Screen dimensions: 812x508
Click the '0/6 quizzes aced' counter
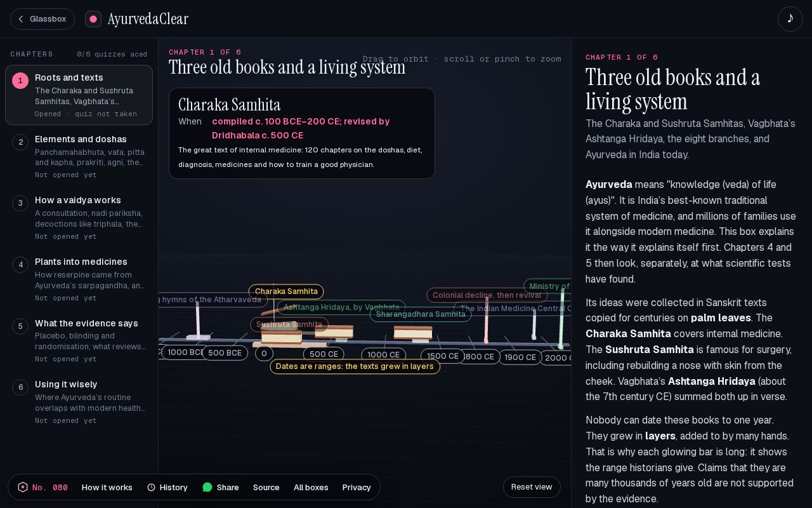tap(112, 55)
